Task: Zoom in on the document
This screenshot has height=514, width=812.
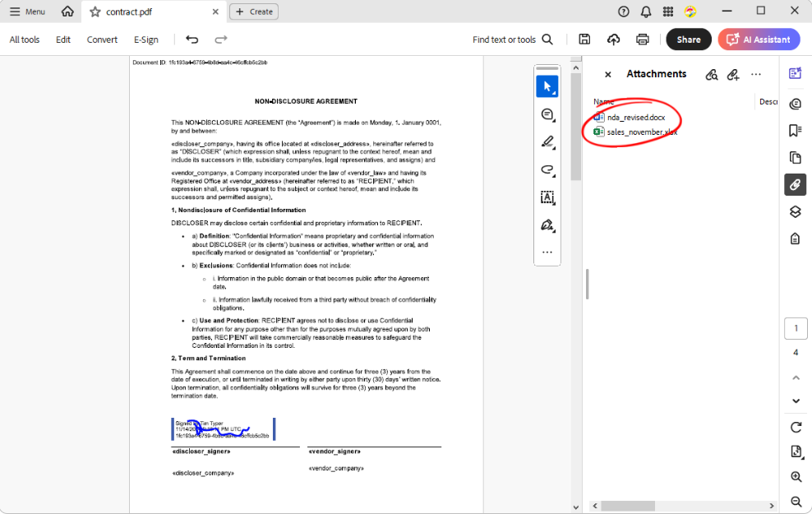Action: point(796,477)
